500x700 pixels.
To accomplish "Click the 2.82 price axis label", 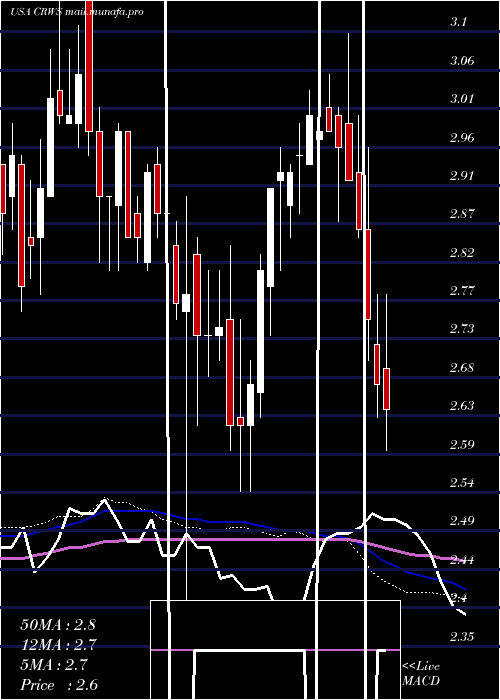I will 462,253.
